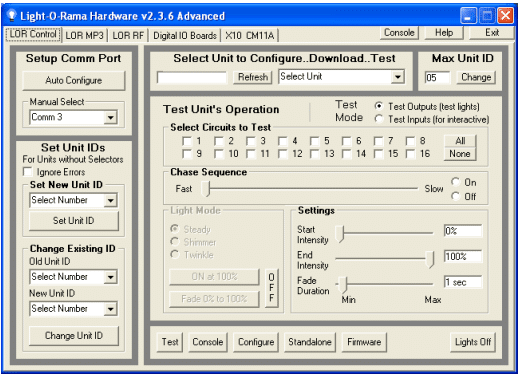
Task: Click the Exit button
Action: point(492,33)
